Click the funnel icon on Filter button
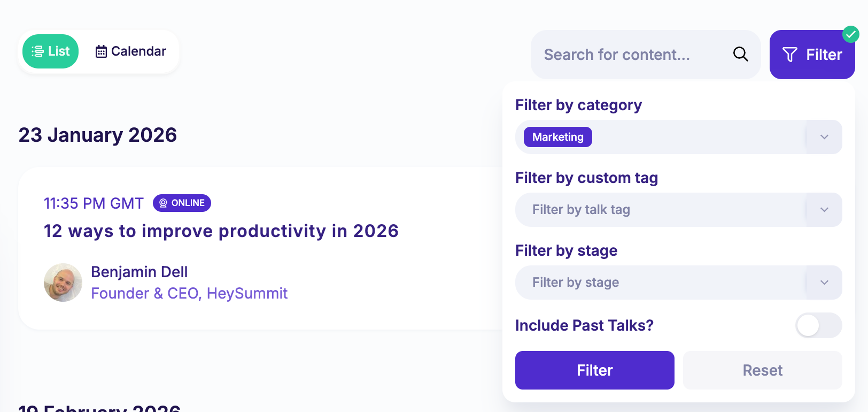Viewport: 868px width, 412px height. pos(789,55)
